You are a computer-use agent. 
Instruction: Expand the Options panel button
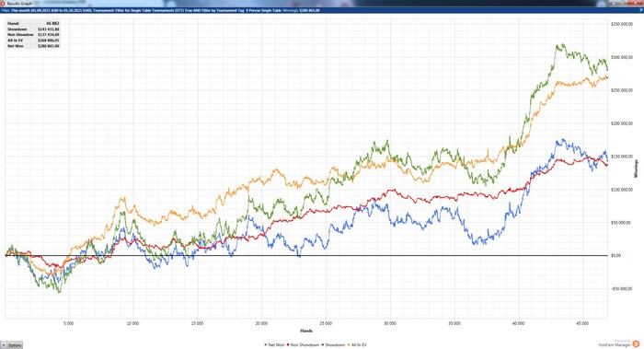point(11,345)
